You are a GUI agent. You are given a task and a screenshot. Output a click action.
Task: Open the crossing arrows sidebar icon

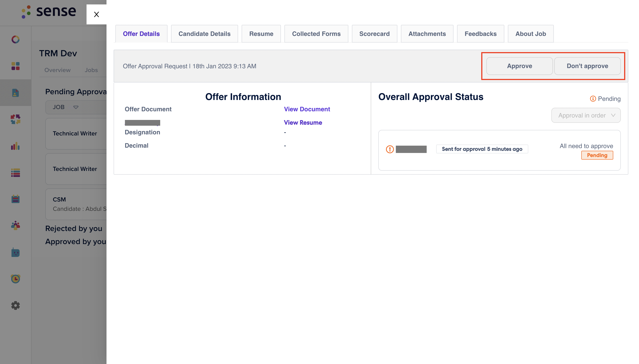pyautogui.click(x=16, y=119)
